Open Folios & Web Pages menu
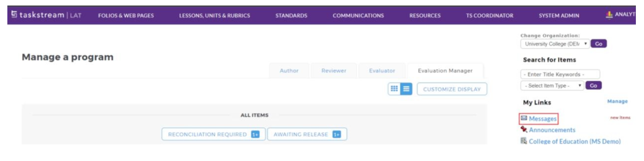Viewport: 644px width, 161px height. (126, 15)
